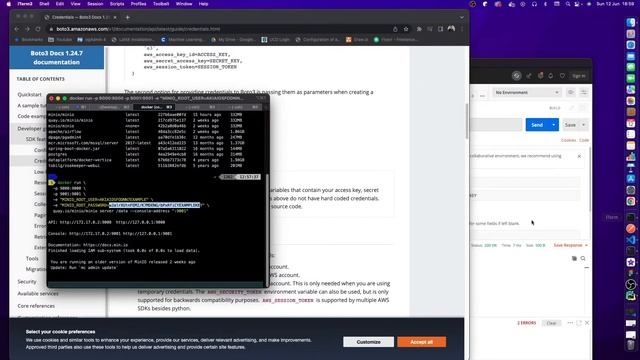Click the 2 ERRORS filter in Postman console
Image resolution: width=640 pixels, height=360 pixels.
pos(527,323)
